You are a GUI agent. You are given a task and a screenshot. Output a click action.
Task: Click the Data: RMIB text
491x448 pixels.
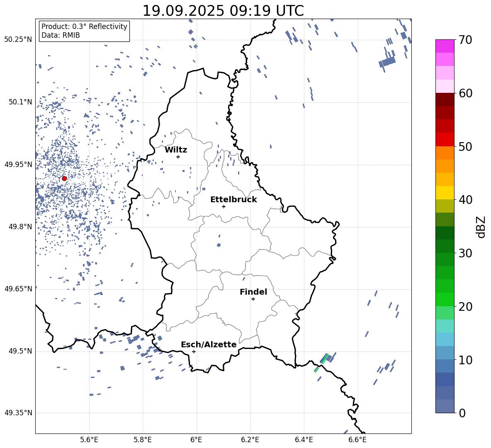click(x=61, y=35)
